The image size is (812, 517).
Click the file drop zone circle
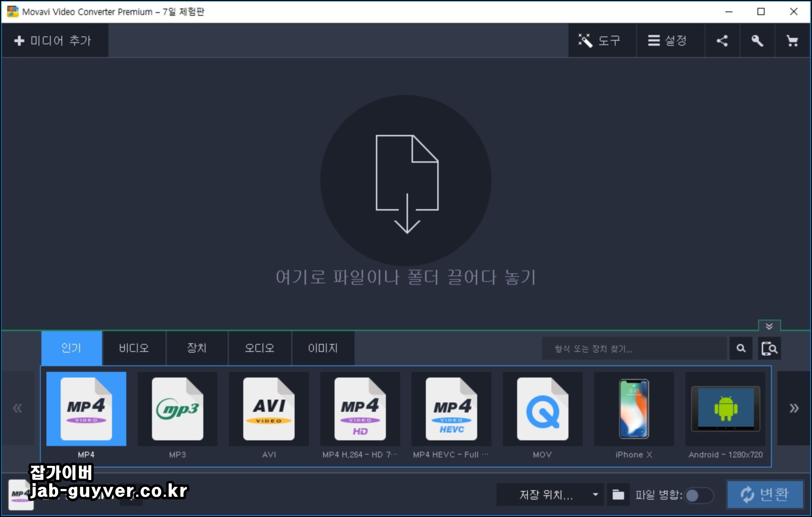[406, 181]
